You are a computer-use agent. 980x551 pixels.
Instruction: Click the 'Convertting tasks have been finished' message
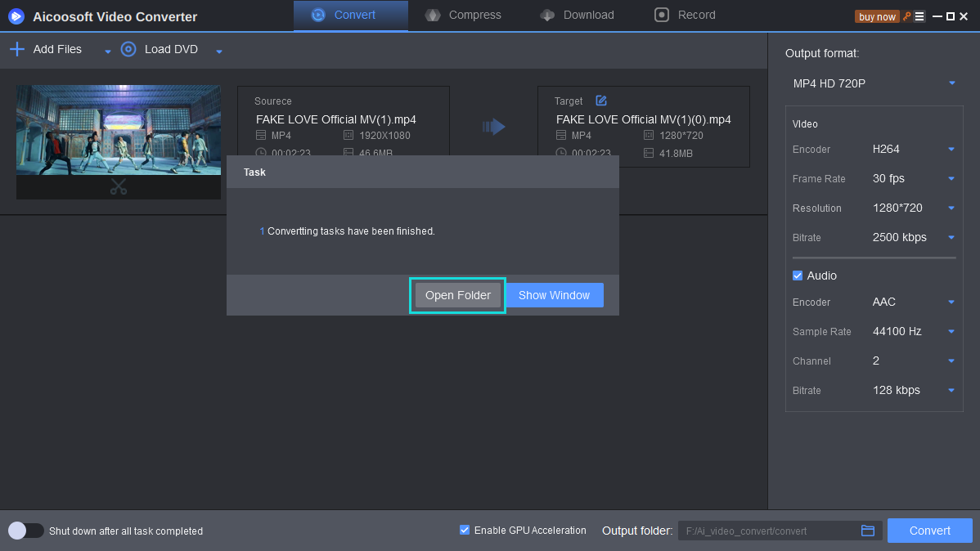tap(348, 231)
